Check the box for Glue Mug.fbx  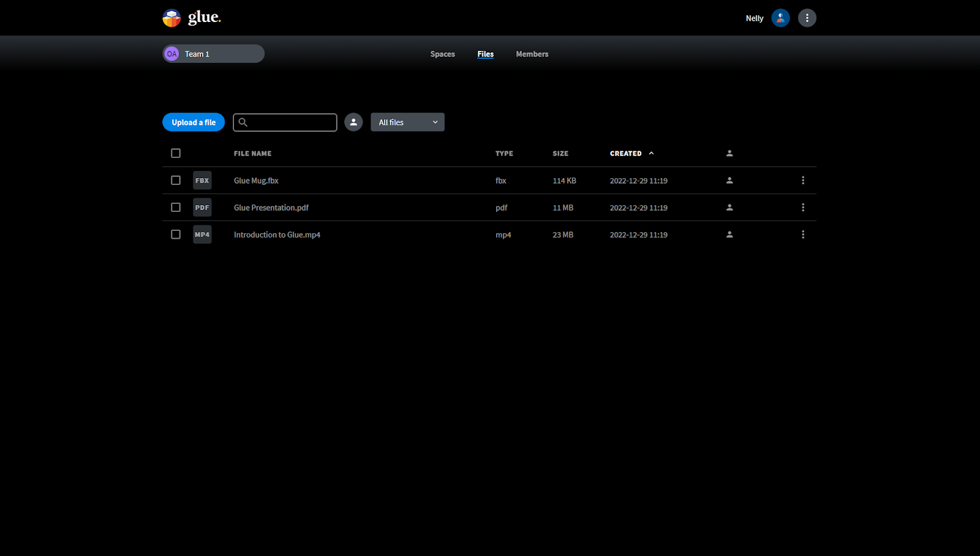coord(176,181)
